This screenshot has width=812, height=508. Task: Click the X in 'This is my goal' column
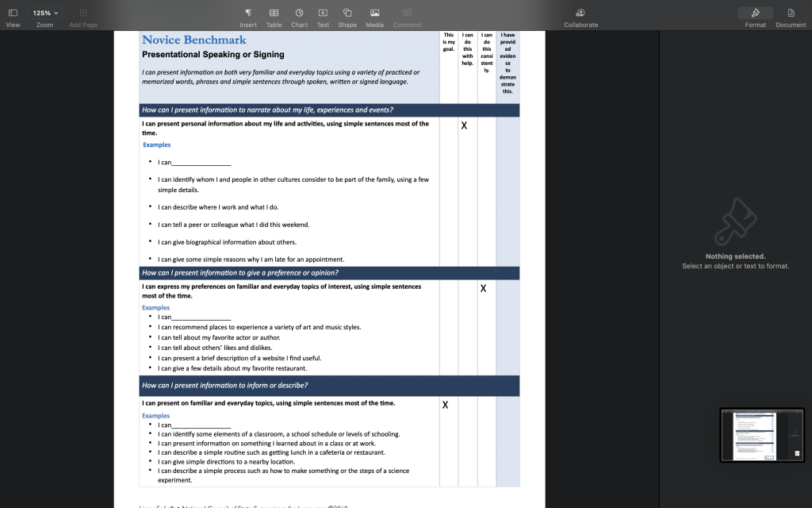(x=445, y=406)
